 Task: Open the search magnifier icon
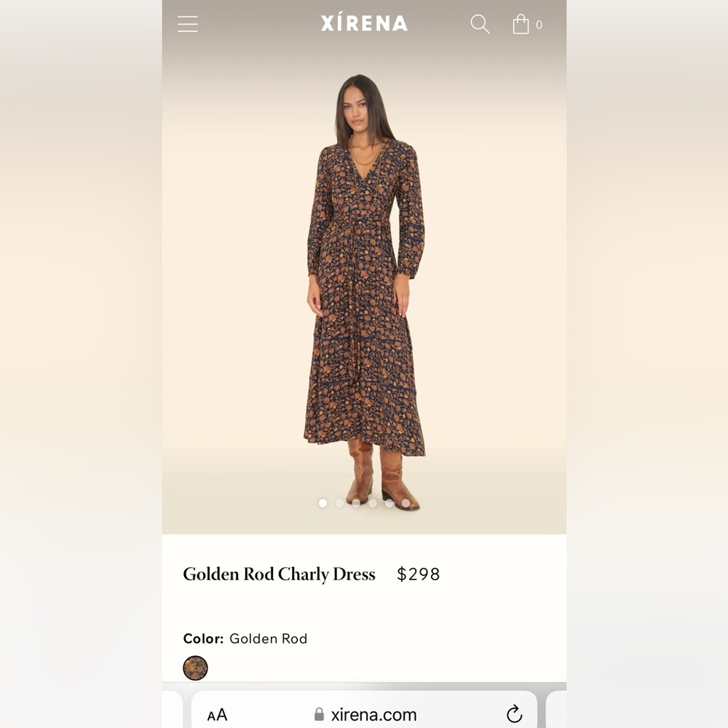coord(480,24)
